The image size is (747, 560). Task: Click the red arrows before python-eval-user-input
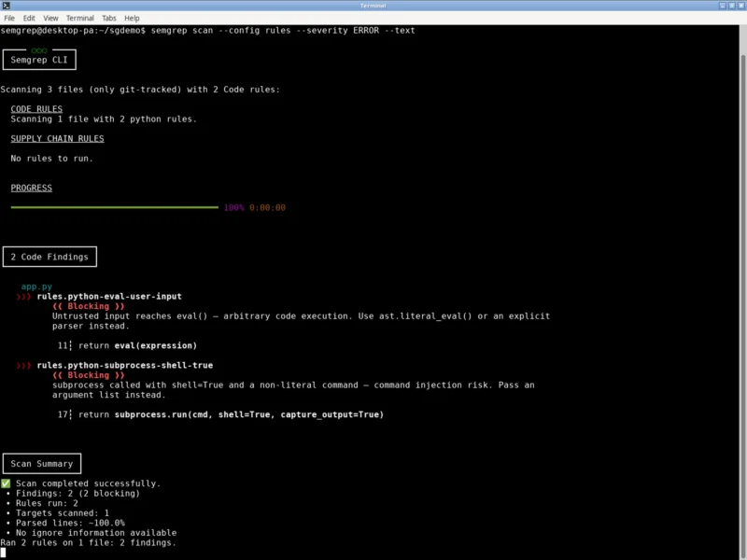pos(24,296)
